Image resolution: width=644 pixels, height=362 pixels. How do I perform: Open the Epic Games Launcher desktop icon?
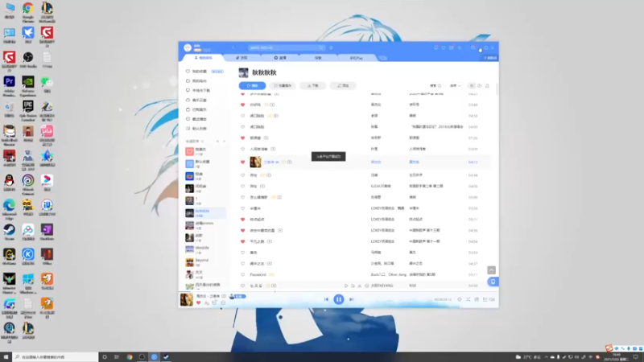pyautogui.click(x=28, y=110)
